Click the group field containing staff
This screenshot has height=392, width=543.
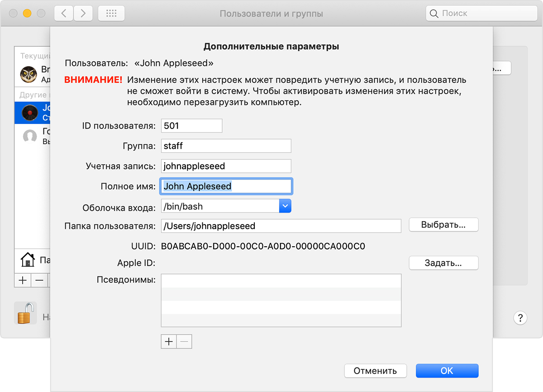226,146
